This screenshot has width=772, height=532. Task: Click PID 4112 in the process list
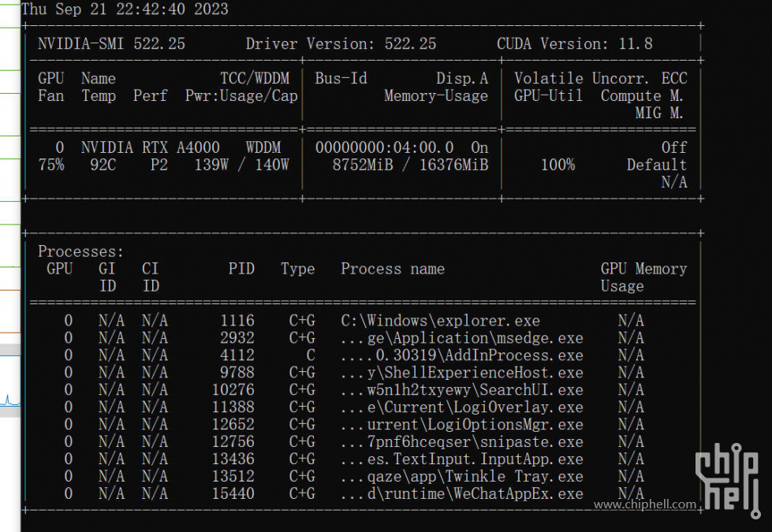(237, 355)
